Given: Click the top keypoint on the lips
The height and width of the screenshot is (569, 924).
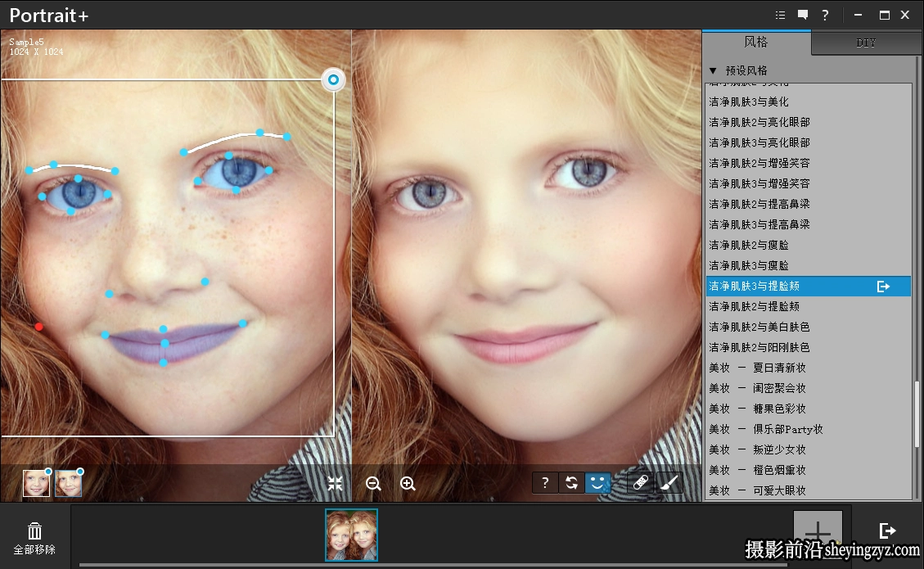Looking at the screenshot, I should pyautogui.click(x=163, y=329).
